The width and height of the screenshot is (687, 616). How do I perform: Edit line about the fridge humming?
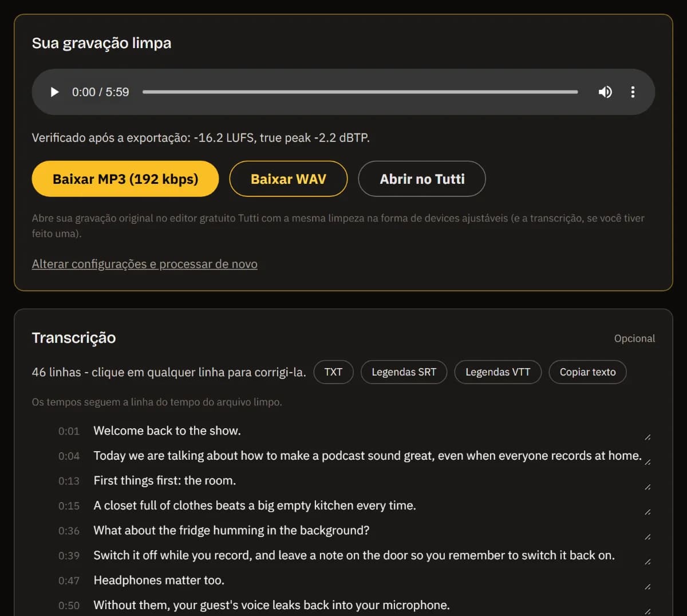point(372,531)
